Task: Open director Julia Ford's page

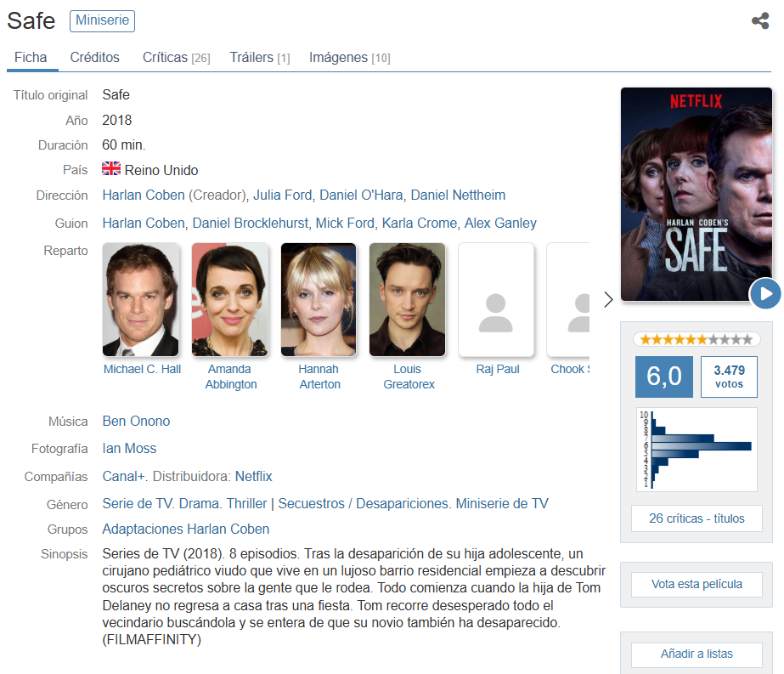Action: click(283, 195)
